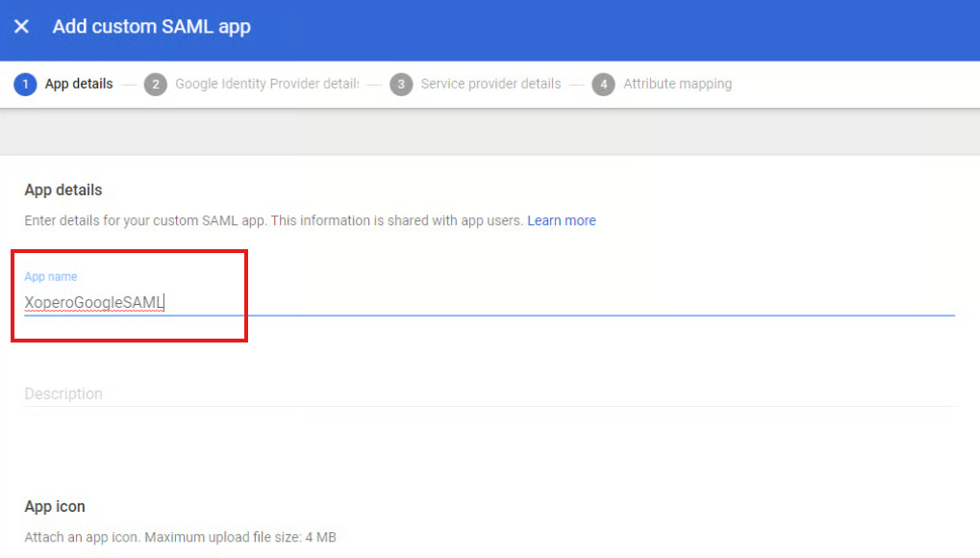Click empty area of the blue header bar

[x=625, y=27]
